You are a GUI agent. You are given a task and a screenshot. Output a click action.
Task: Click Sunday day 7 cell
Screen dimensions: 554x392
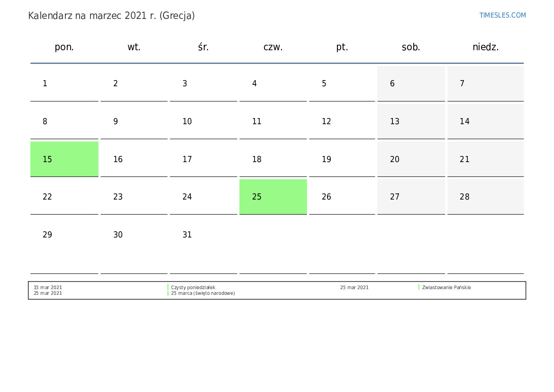coord(485,83)
